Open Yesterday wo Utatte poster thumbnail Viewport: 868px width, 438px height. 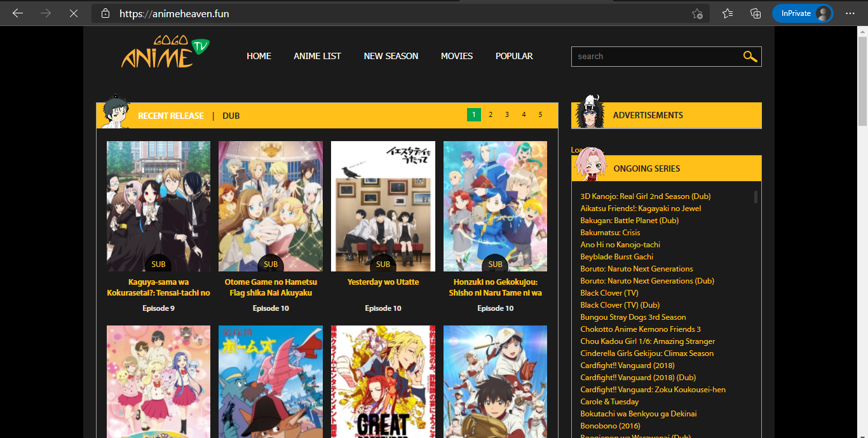click(x=383, y=206)
